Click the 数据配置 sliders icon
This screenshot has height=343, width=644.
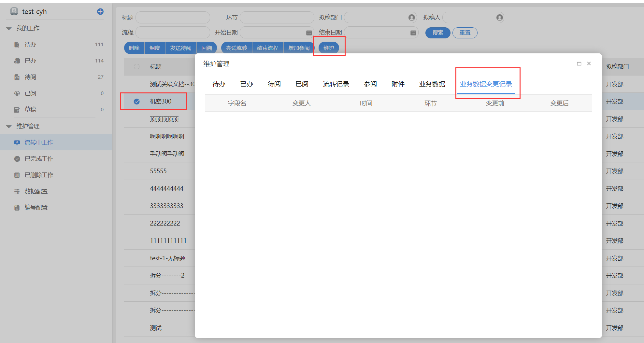pos(17,191)
